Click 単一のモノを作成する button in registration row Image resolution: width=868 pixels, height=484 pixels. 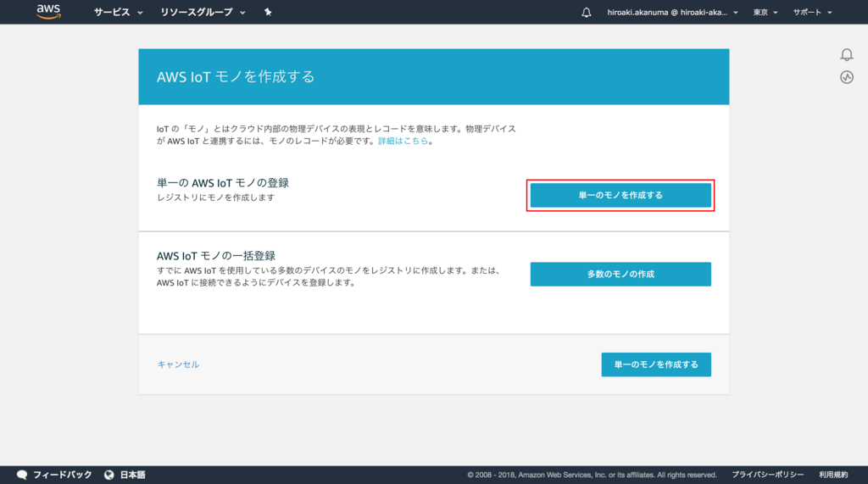(x=620, y=195)
